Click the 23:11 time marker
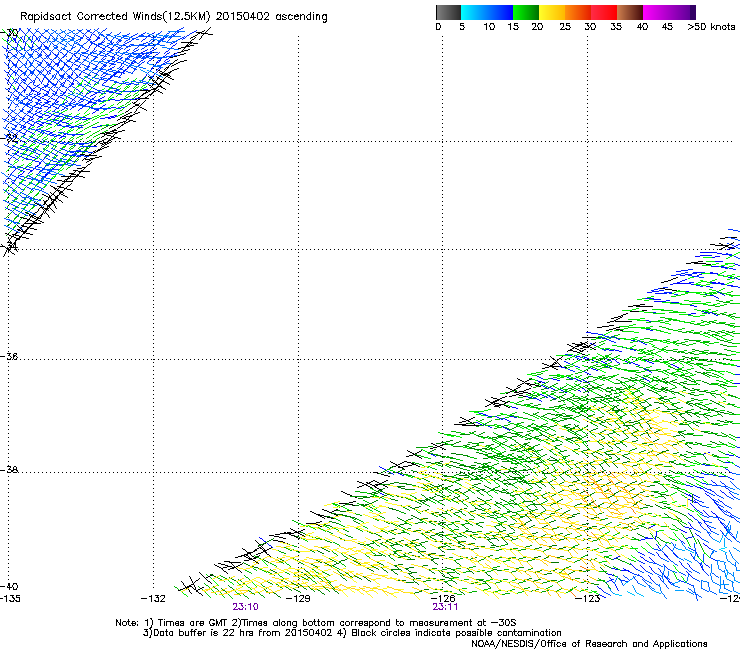Image resolution: width=740 pixels, height=650 pixels. [x=445, y=607]
